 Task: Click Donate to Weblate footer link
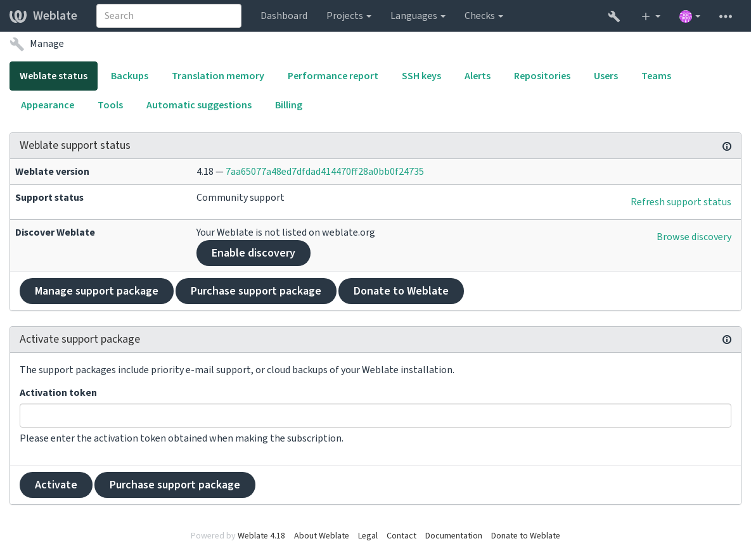(525, 535)
